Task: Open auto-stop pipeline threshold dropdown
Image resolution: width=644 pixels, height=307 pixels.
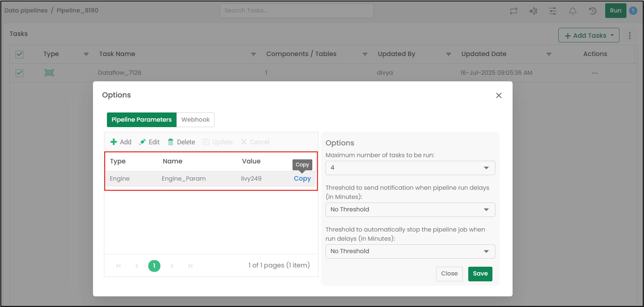Action: [410, 251]
